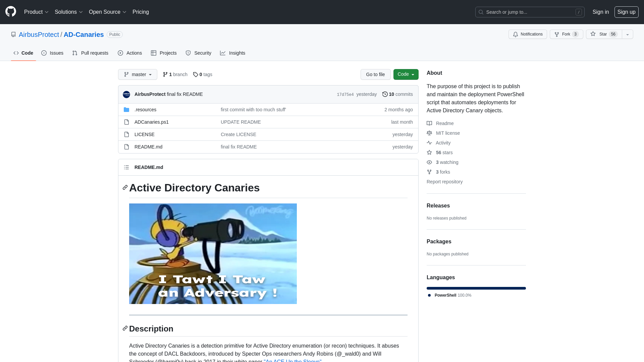Image resolution: width=644 pixels, height=362 pixels.
Task: Click the AirbusProtect profile link
Action: click(39, 35)
